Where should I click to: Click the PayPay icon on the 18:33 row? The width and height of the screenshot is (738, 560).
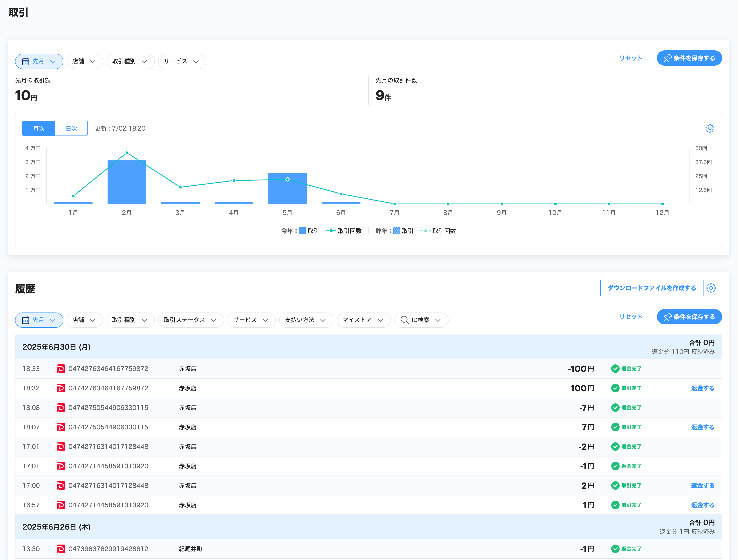coord(61,369)
